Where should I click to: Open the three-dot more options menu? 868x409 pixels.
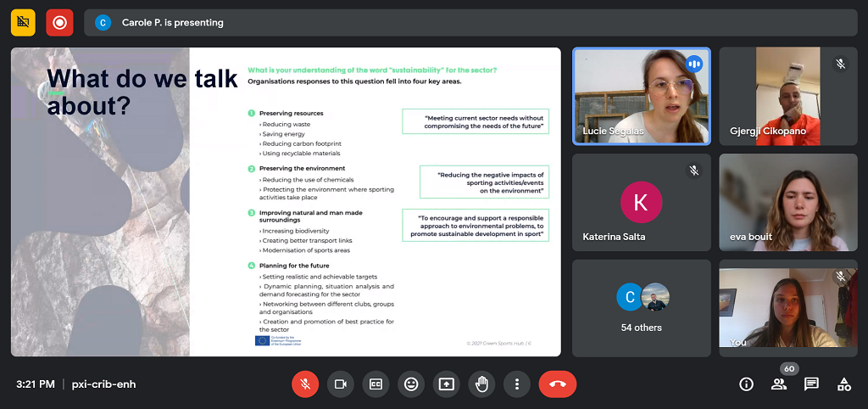pos(516,384)
